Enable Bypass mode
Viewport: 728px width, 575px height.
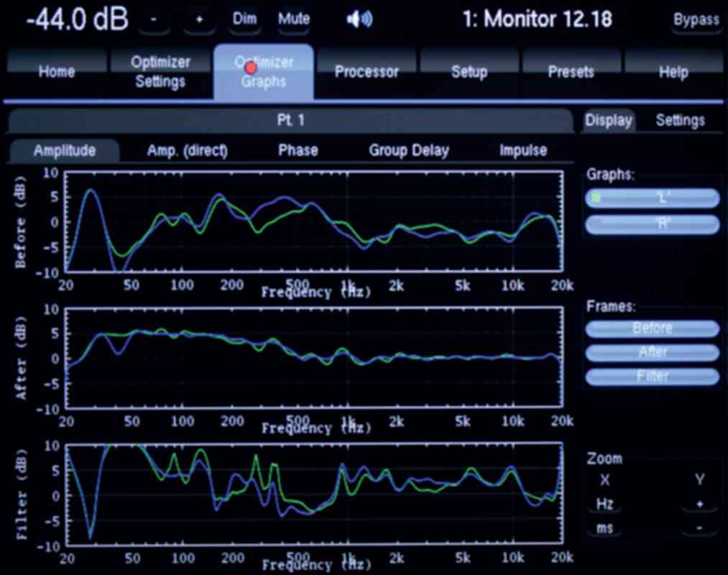(696, 20)
